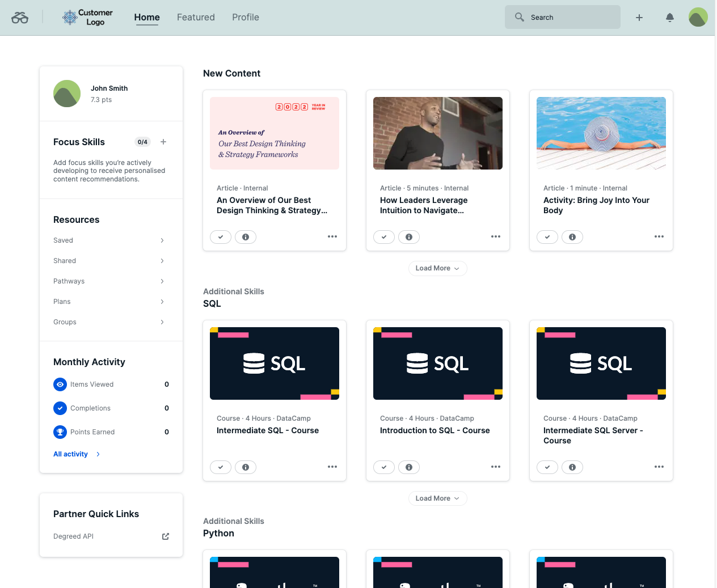The width and height of the screenshot is (717, 588).
Task: Mark Intermediate SQL Server - Course as complete
Action: pyautogui.click(x=547, y=467)
